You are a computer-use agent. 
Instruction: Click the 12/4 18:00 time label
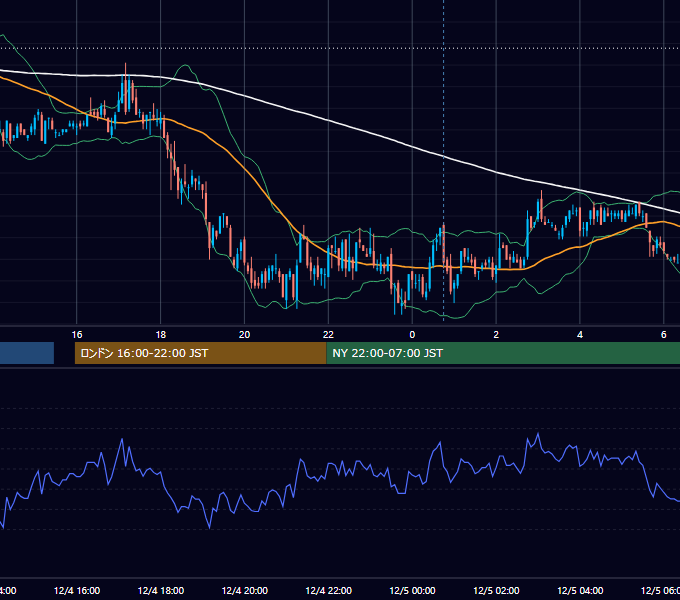(160, 590)
